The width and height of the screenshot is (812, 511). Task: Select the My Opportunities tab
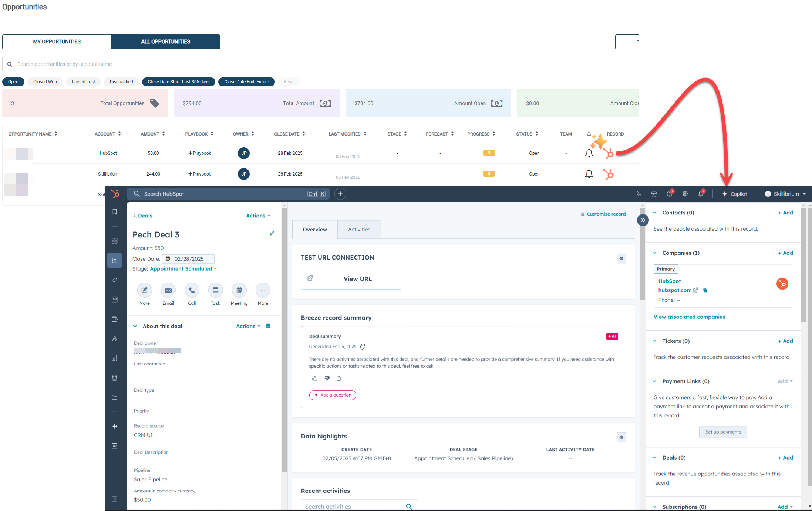coord(57,41)
